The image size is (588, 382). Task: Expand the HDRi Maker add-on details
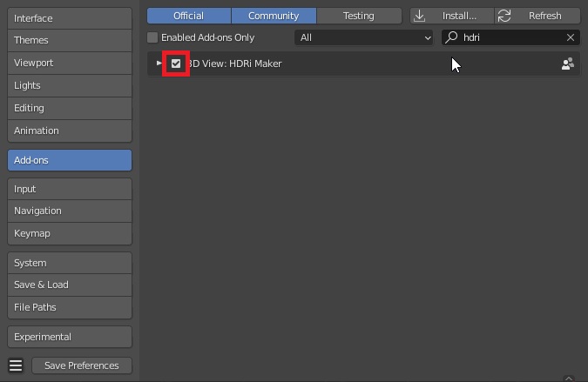pos(159,64)
